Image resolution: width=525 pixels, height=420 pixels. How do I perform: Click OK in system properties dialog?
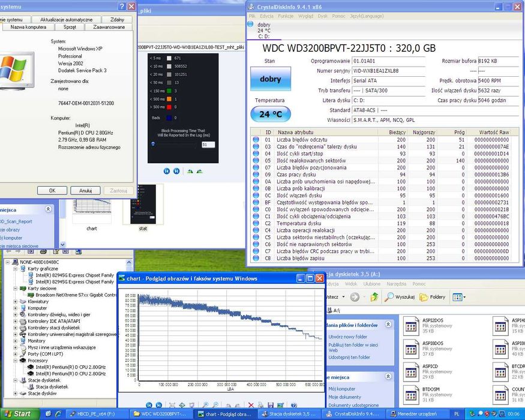point(52,191)
